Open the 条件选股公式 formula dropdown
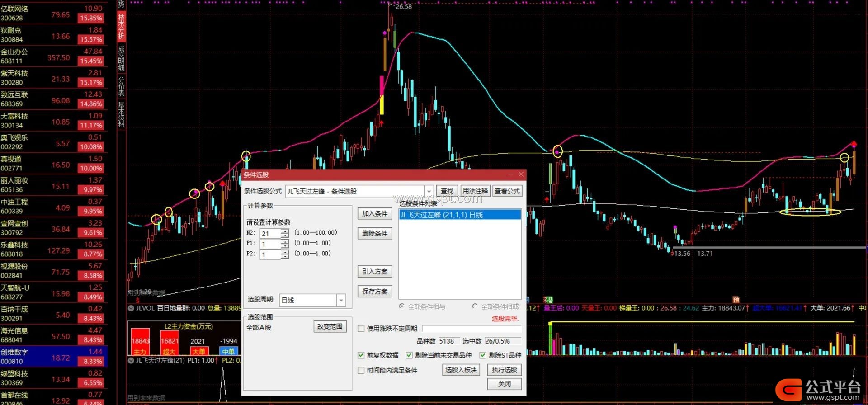 (429, 191)
